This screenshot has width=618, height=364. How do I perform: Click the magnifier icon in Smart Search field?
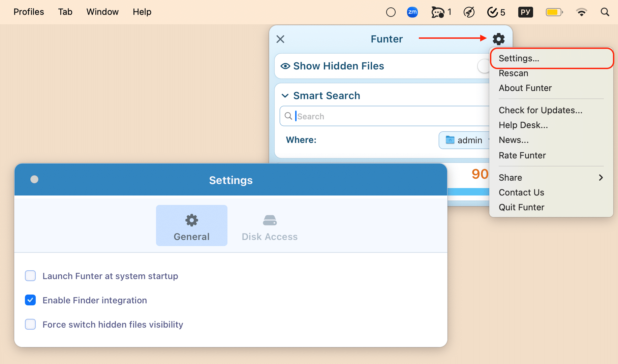coord(288,116)
